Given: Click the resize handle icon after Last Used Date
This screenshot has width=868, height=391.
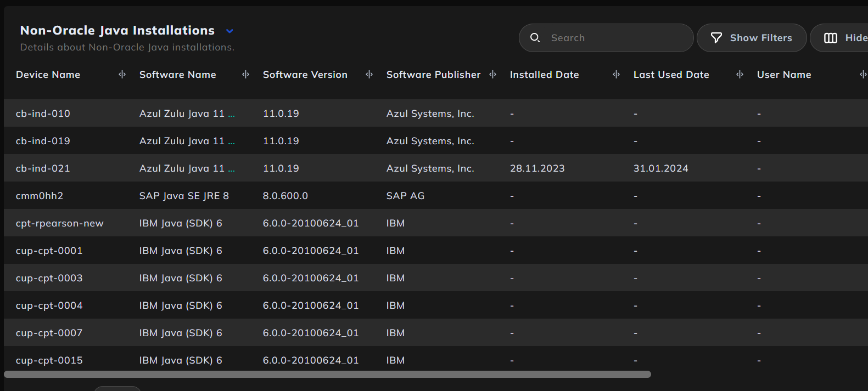Looking at the screenshot, I should pos(740,75).
